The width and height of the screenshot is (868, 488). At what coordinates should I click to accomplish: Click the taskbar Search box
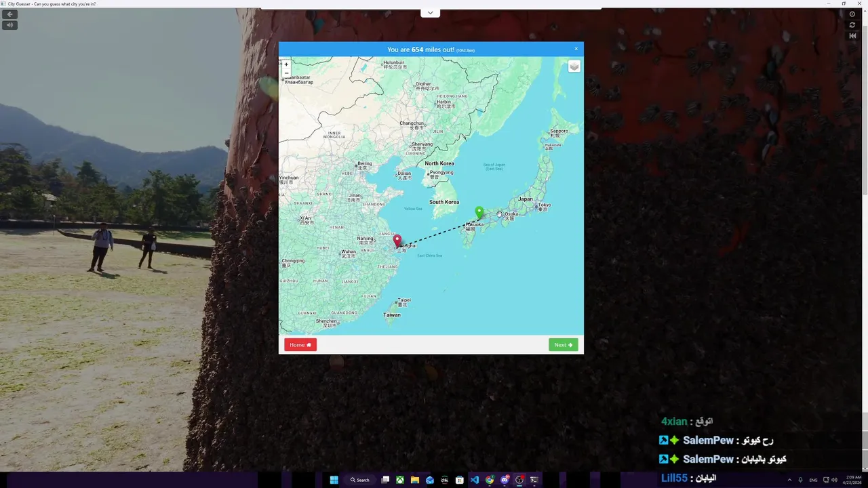point(360,480)
